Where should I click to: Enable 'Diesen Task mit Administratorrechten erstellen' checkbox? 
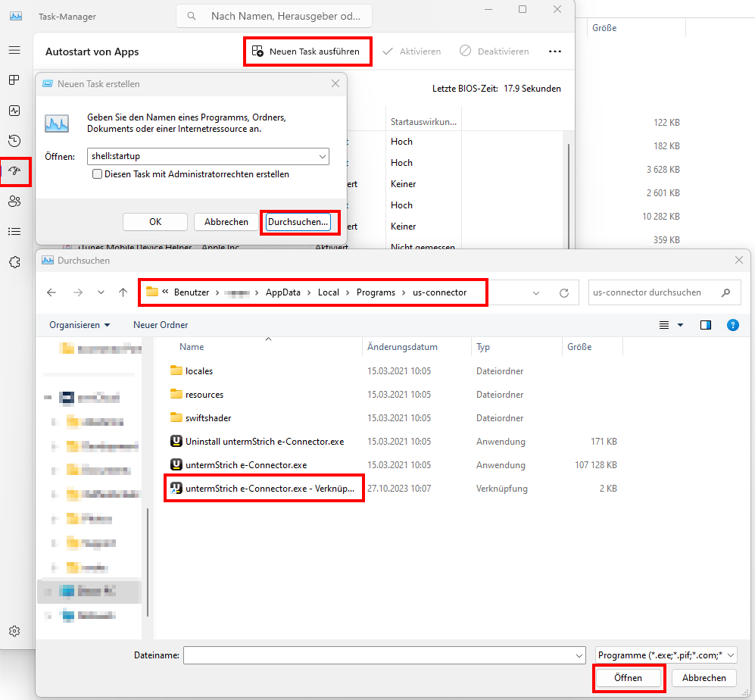coord(98,174)
